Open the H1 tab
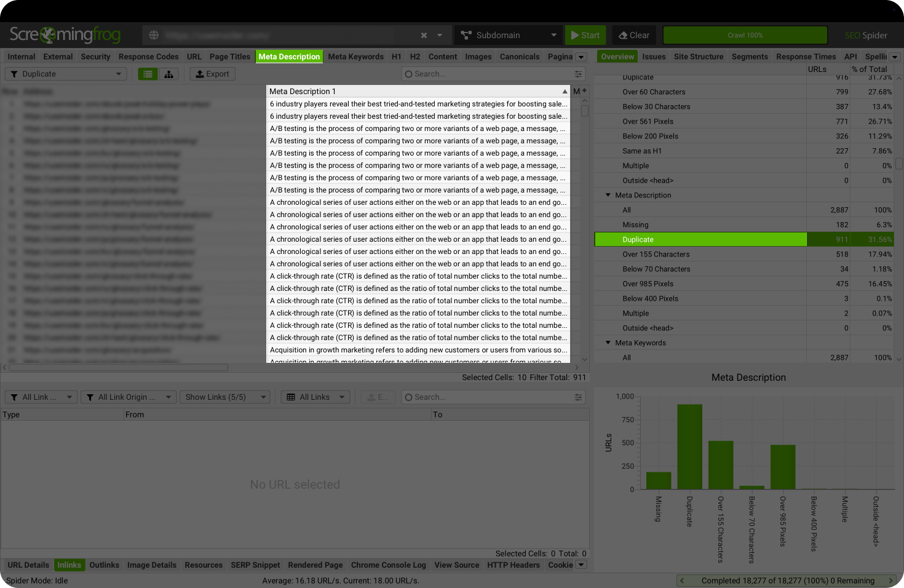 click(x=397, y=57)
